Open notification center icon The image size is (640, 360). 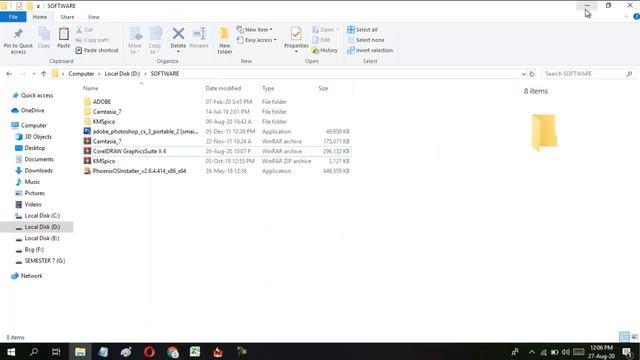628,352
